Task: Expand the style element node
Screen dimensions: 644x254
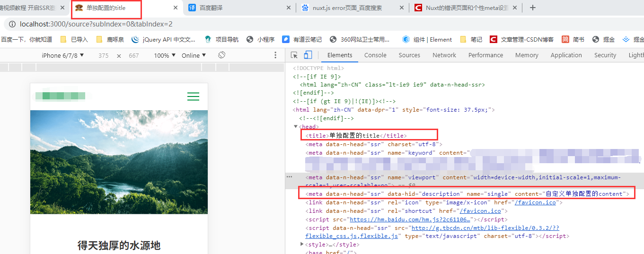Action: [x=302, y=245]
